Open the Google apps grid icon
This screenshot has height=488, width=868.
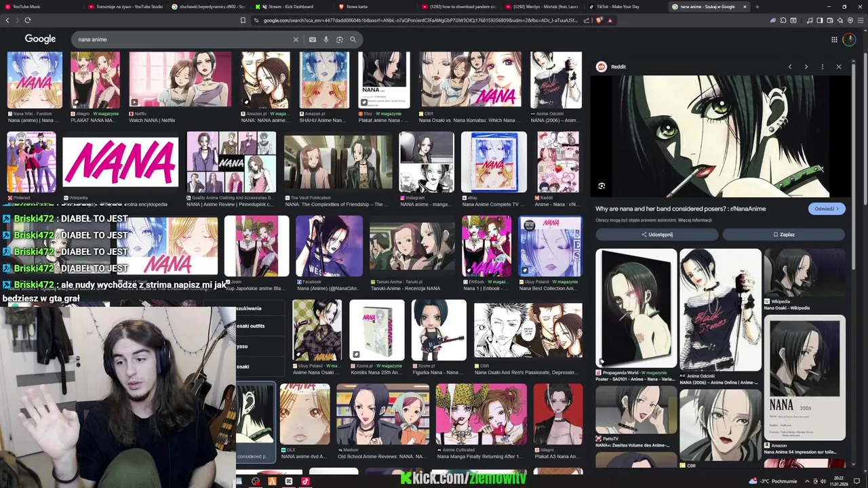[x=834, y=39]
